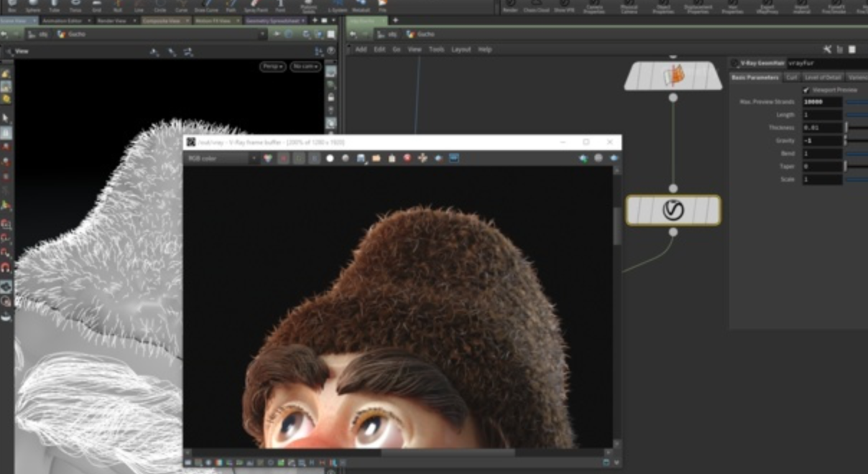The height and width of the screenshot is (474, 868).
Task: Select the Sphere shelf tool
Action: [x=33, y=6]
